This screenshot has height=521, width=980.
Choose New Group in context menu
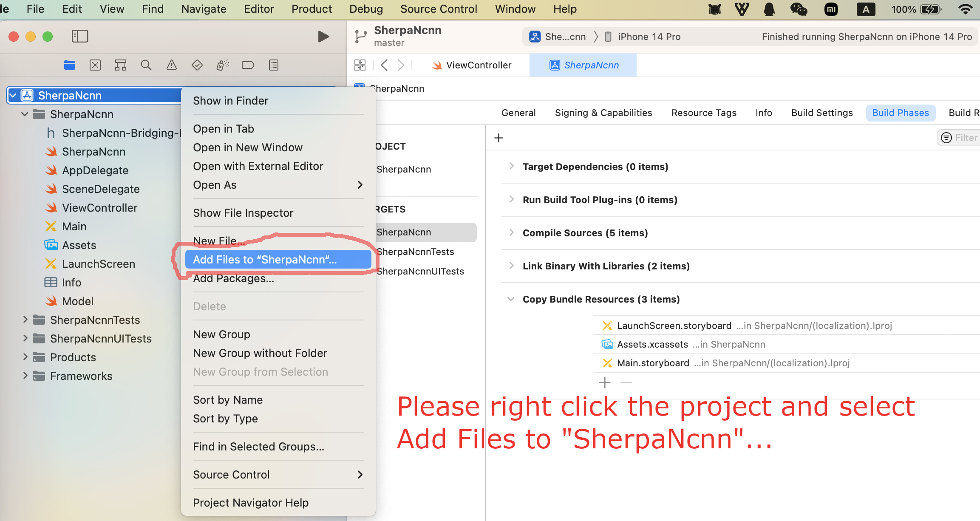tap(278, 334)
